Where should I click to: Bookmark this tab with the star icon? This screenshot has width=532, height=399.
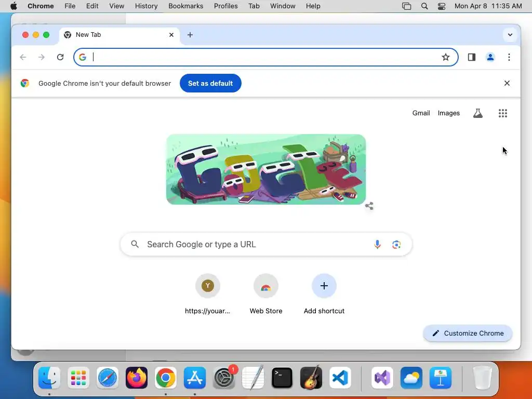point(445,57)
